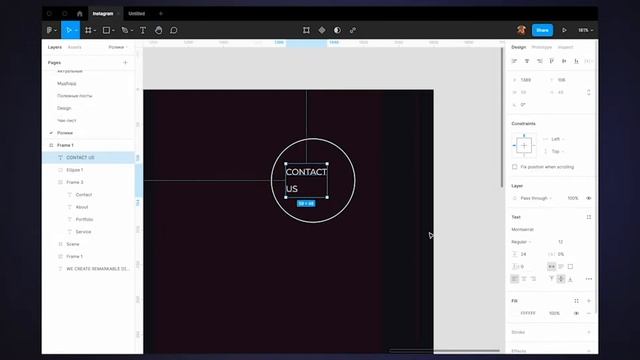The image size is (640, 360).
Task: Align selection horizontal centers
Action: [x=527, y=61]
